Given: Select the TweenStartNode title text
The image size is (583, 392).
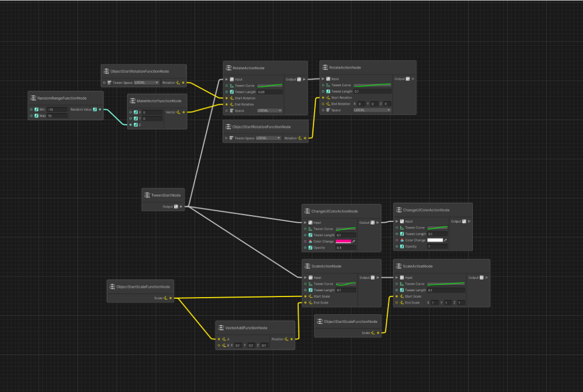Looking at the screenshot, I should click(166, 195).
